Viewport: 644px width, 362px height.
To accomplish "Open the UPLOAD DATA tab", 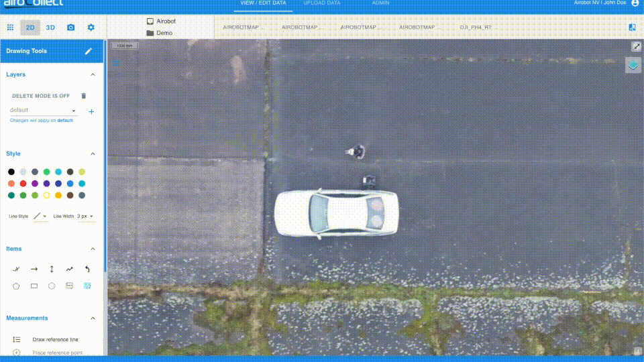I will (321, 3).
